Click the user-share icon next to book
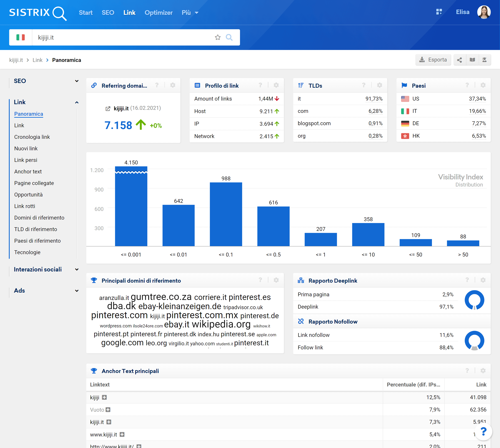This screenshot has height=448, width=500. tap(484, 60)
